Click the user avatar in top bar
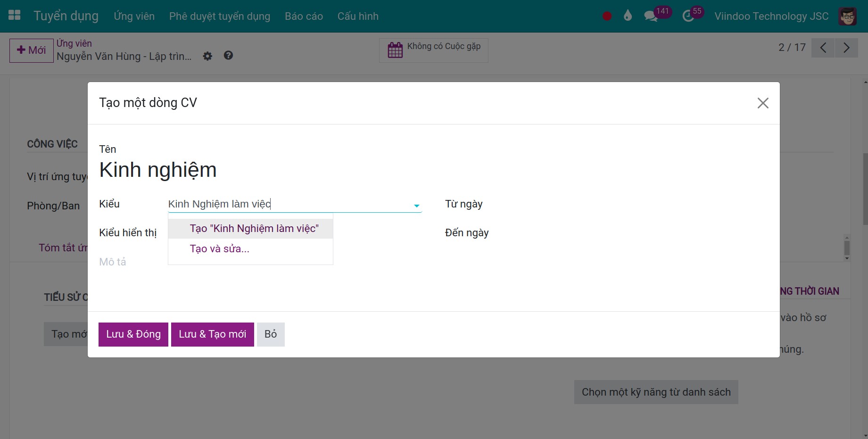This screenshot has height=439, width=868. (x=847, y=16)
